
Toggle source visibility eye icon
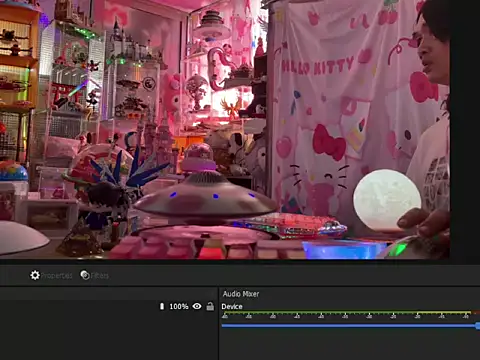pyautogui.click(x=197, y=306)
